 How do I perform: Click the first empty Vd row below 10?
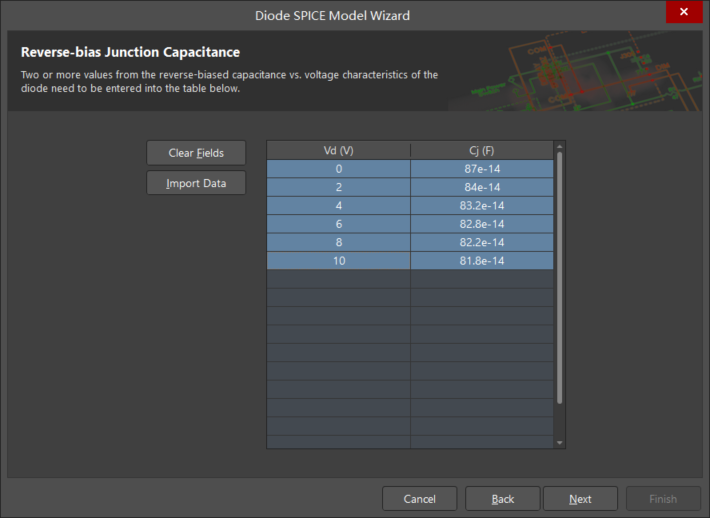pos(338,279)
